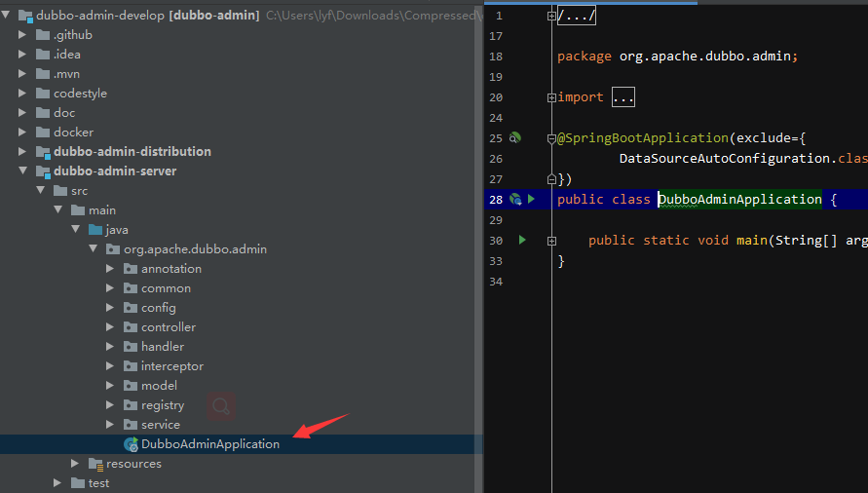
Task: Expand the config package
Action: click(110, 308)
